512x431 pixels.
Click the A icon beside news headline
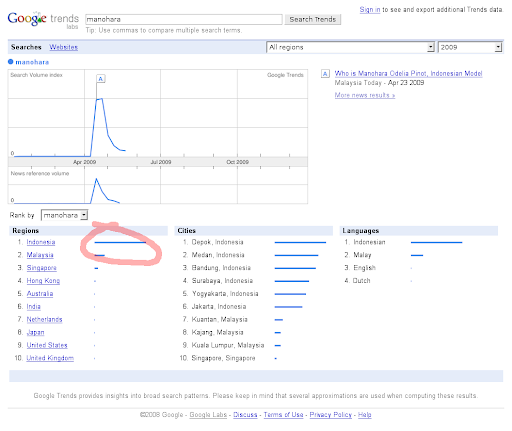(x=325, y=74)
